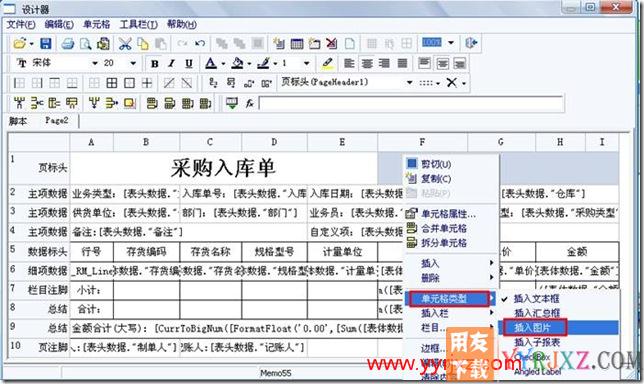Set vertical align top
This screenshot has width=644, height=384.
tap(424, 63)
